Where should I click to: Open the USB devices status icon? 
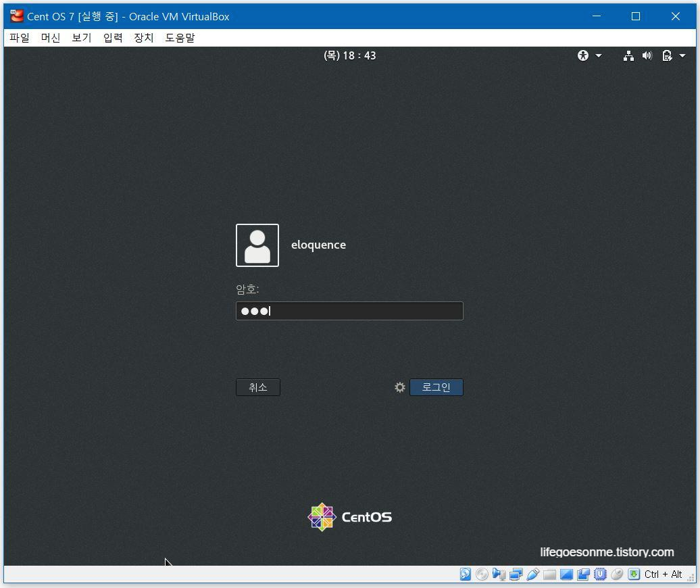(532, 574)
